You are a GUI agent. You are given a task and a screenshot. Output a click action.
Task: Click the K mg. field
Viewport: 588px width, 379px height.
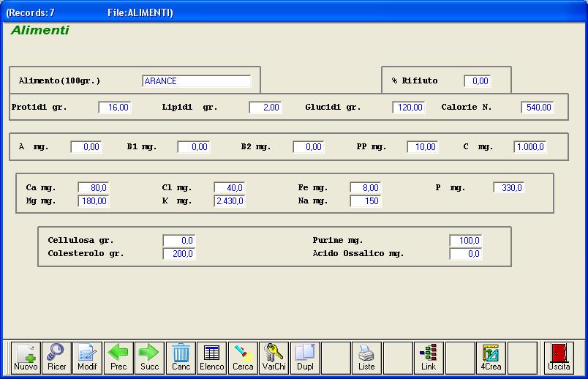230,201
